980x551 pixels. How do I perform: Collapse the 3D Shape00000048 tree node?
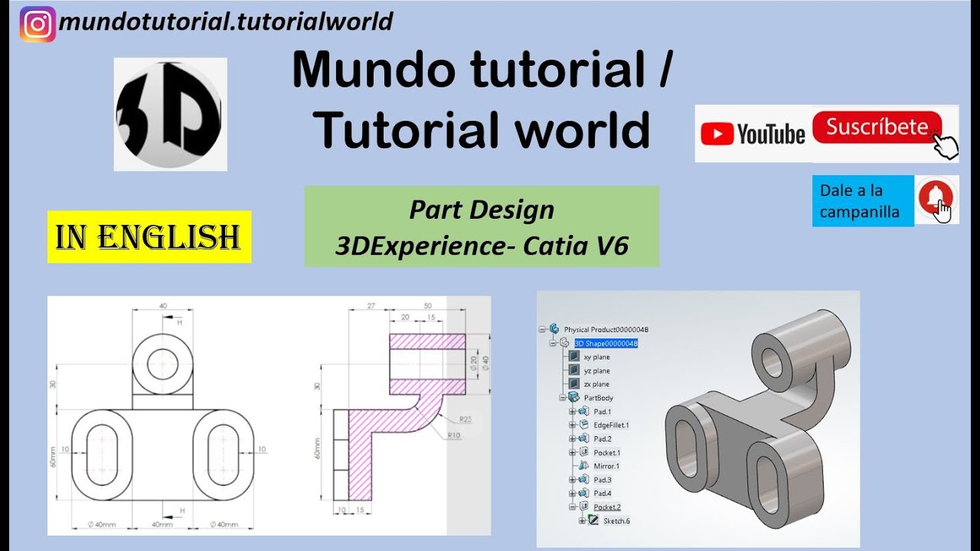[552, 343]
